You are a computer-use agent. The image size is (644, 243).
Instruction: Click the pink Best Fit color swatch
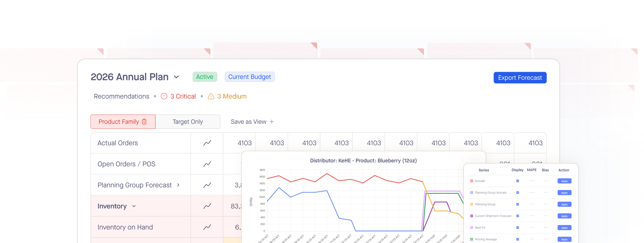coord(471,228)
